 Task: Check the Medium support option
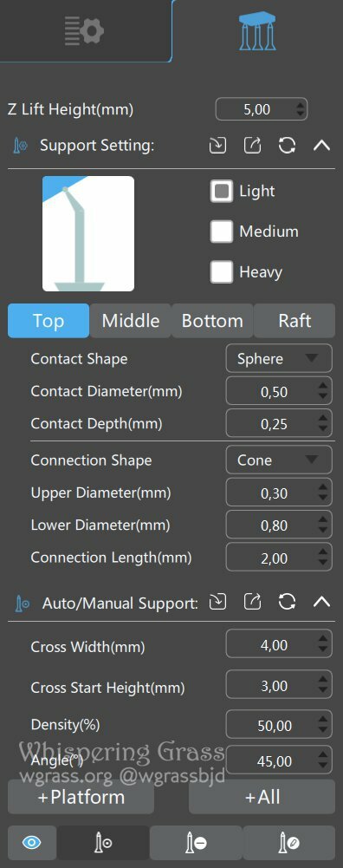(x=222, y=232)
